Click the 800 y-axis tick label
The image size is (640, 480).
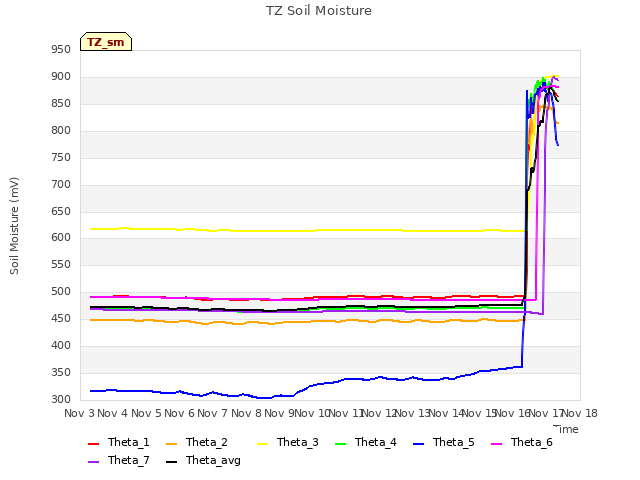[61, 131]
